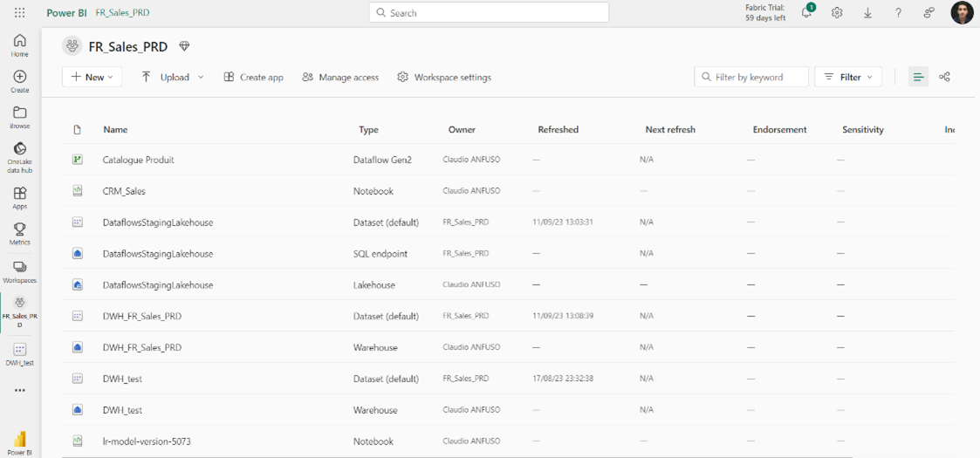Open DWH_FR_Sales_PRD Warehouse item
The image size is (980, 458).
coord(142,347)
